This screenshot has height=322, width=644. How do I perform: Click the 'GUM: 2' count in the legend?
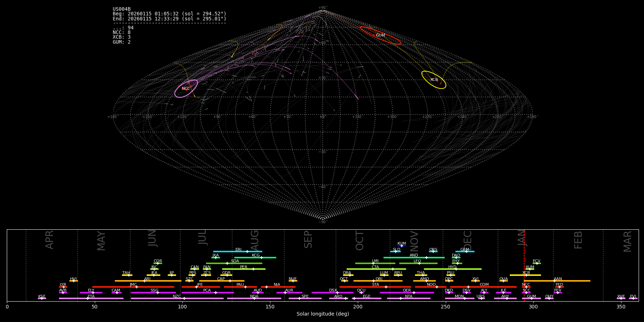pyautogui.click(x=122, y=42)
